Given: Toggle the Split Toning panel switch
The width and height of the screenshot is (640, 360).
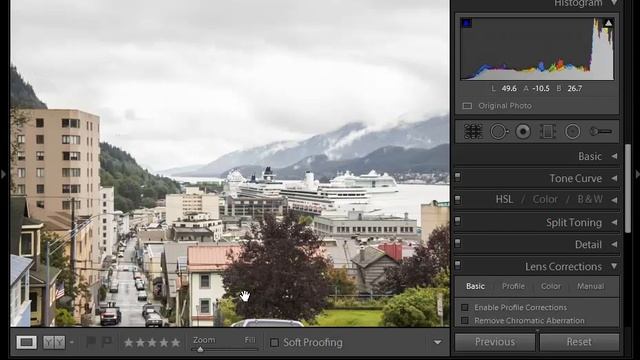Looking at the screenshot, I should point(458,221).
